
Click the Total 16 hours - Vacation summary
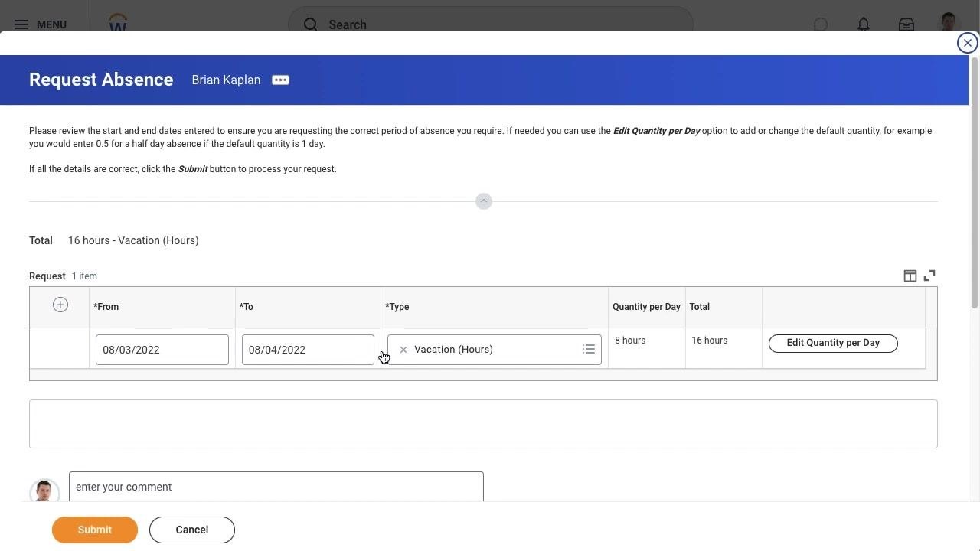tap(114, 240)
